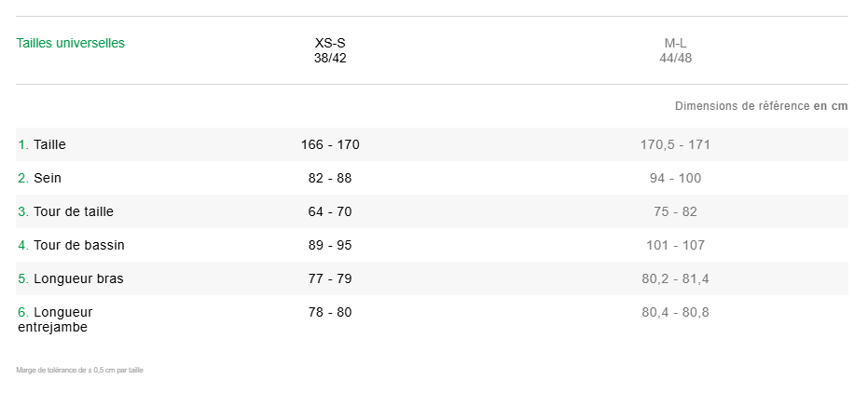The width and height of the screenshot is (868, 393).
Task: Select the Longueur bras row label
Action: pyautogui.click(x=78, y=278)
